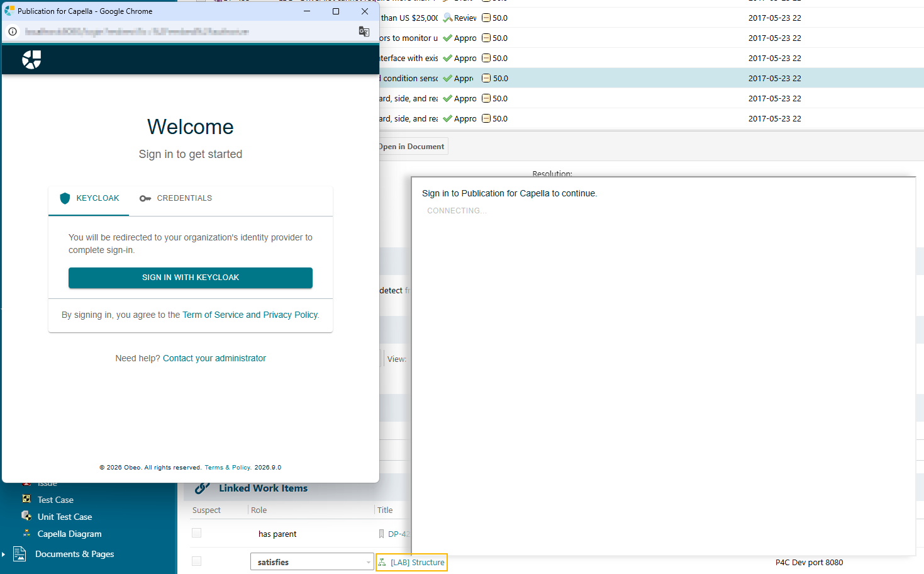The image size is (924, 574).
Task: Click the approved checkmark in the monitor row
Action: click(x=448, y=38)
